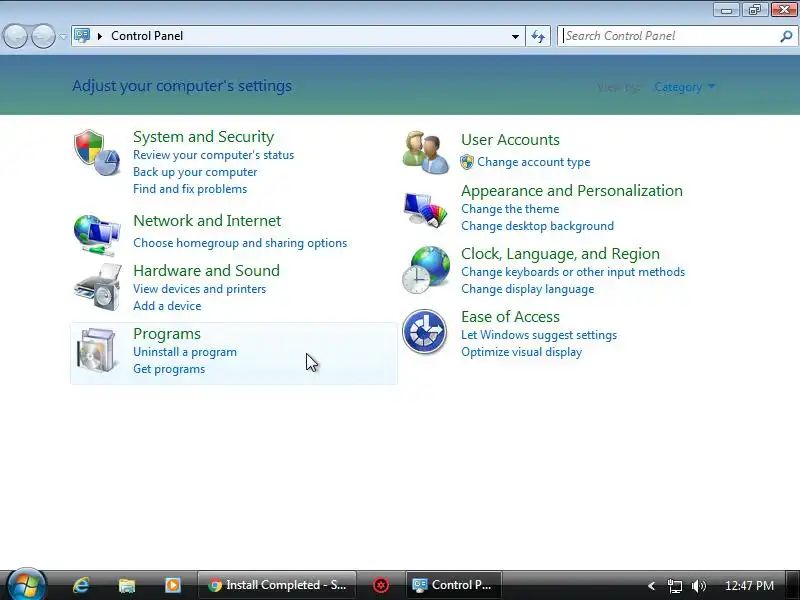Click Let Windows suggest settings
The width and height of the screenshot is (800, 600).
coord(539,335)
